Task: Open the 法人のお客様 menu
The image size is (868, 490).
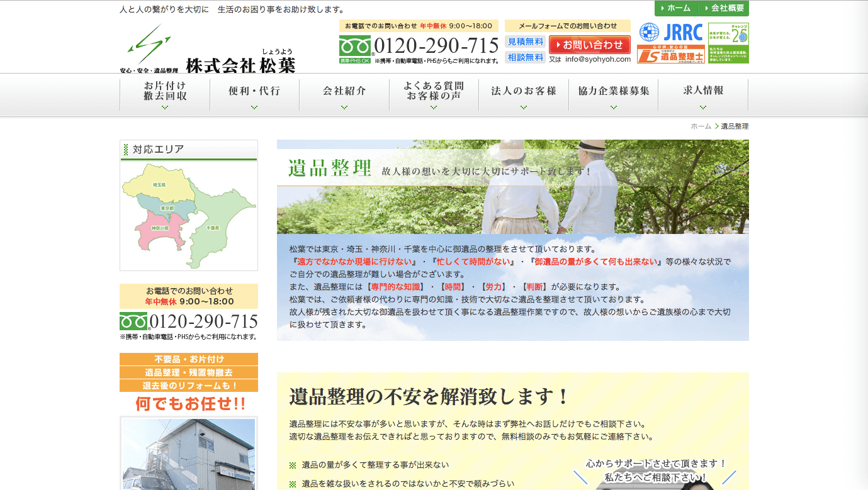Action: pyautogui.click(x=524, y=94)
